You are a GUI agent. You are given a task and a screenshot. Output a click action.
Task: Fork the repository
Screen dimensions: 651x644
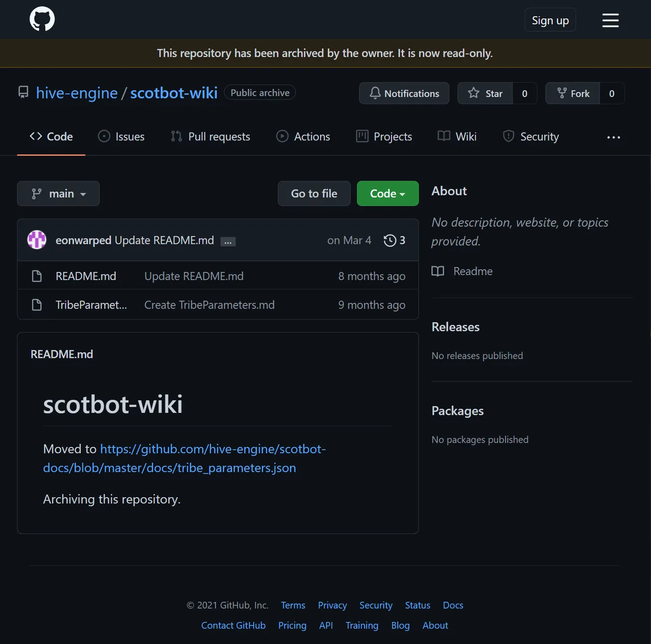click(573, 94)
